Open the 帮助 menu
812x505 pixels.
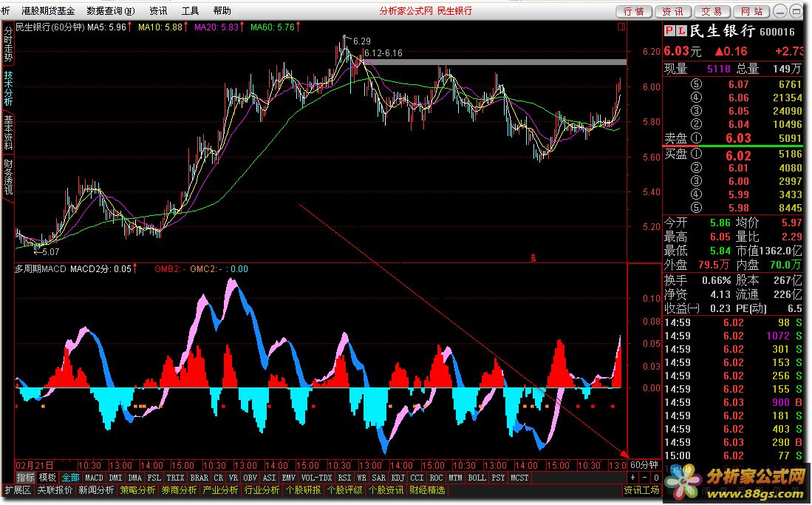coord(222,11)
